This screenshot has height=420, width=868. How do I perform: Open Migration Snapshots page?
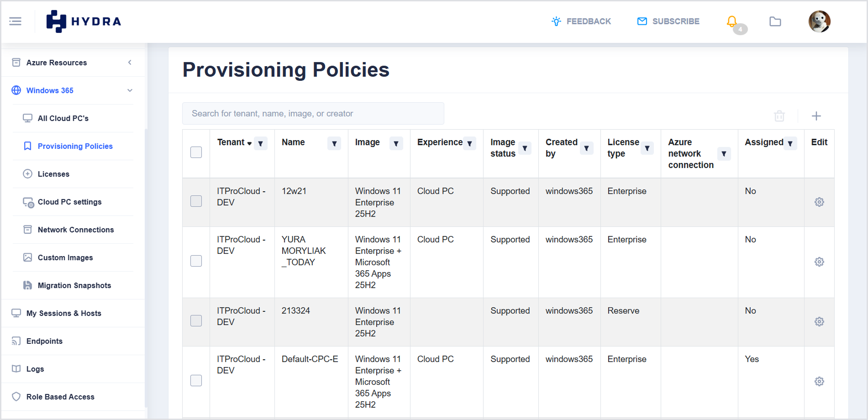click(73, 285)
